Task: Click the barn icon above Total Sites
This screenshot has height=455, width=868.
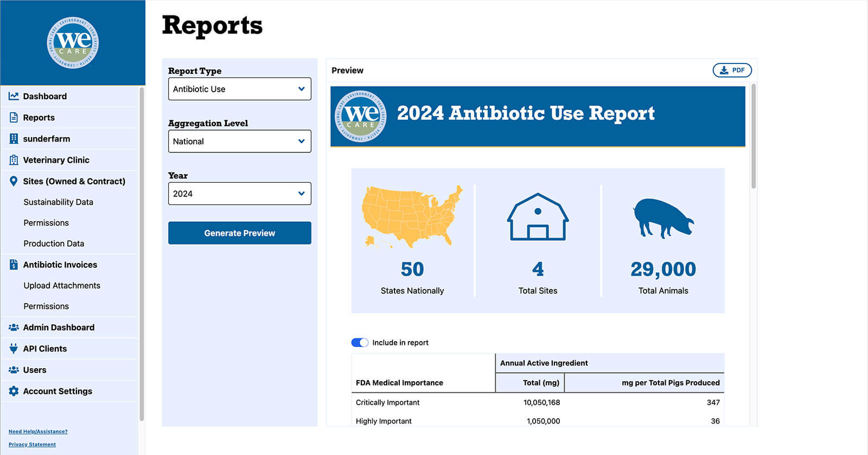Action: 538,217
